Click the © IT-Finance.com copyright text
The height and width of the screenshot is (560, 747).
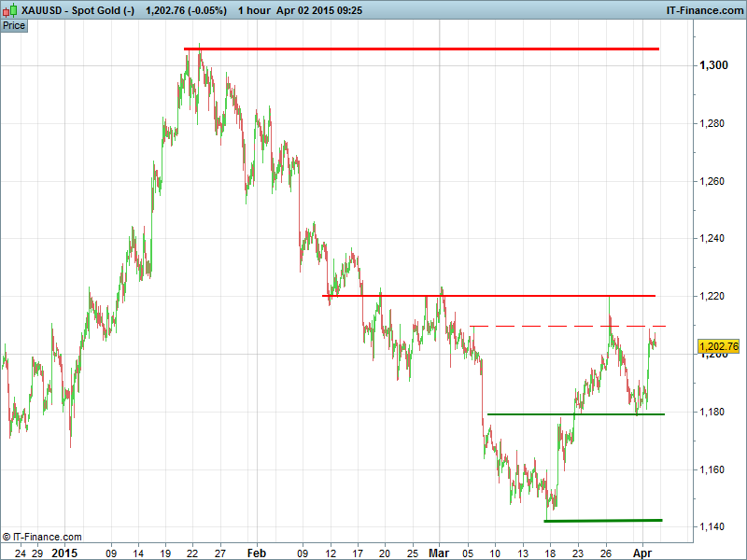pyautogui.click(x=42, y=537)
